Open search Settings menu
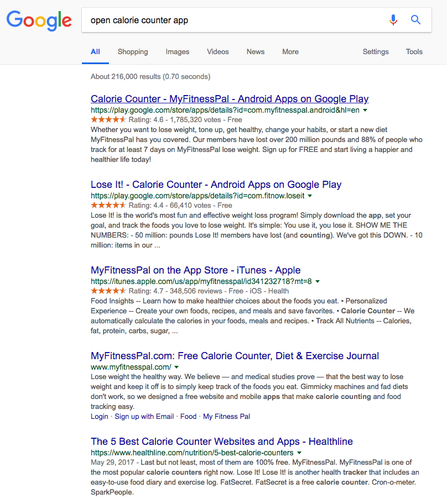Image resolution: width=447 pixels, height=504 pixels. tap(376, 52)
